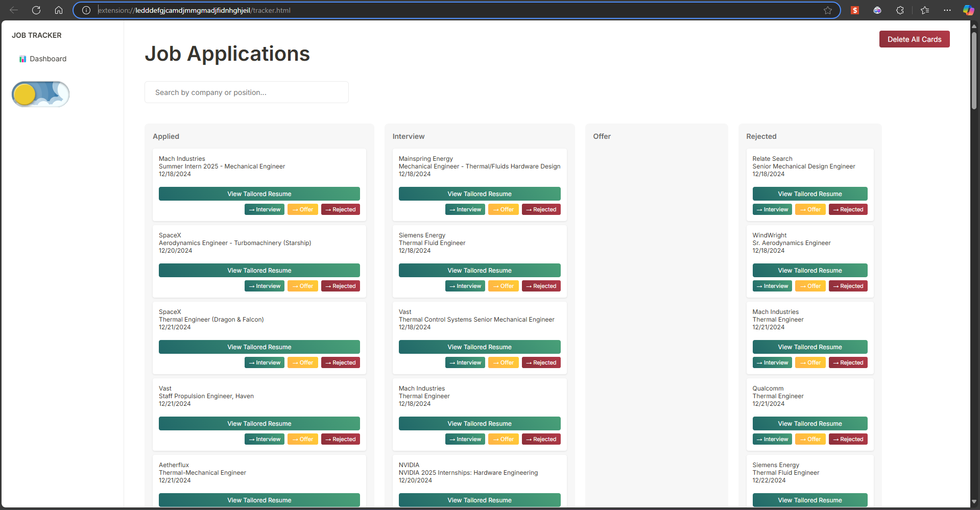View Tailored Resume for Qualcomm card
Viewport: 980px width, 510px height.
pyautogui.click(x=810, y=424)
